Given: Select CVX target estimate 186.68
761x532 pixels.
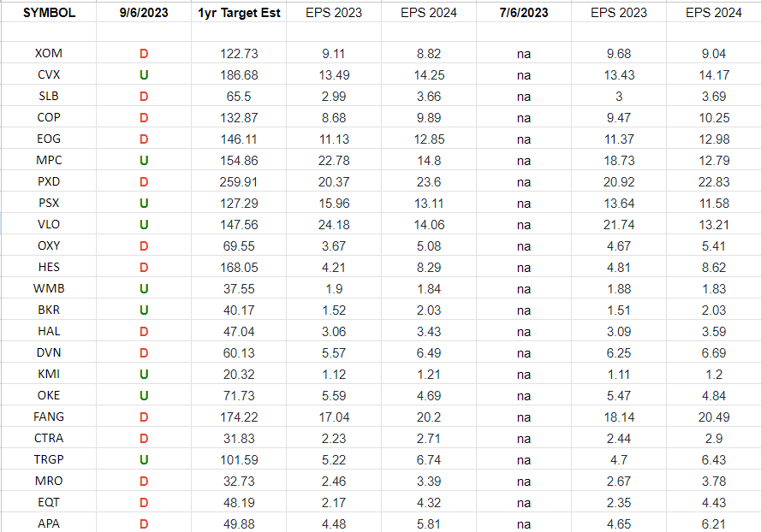Looking at the screenshot, I should (239, 74).
